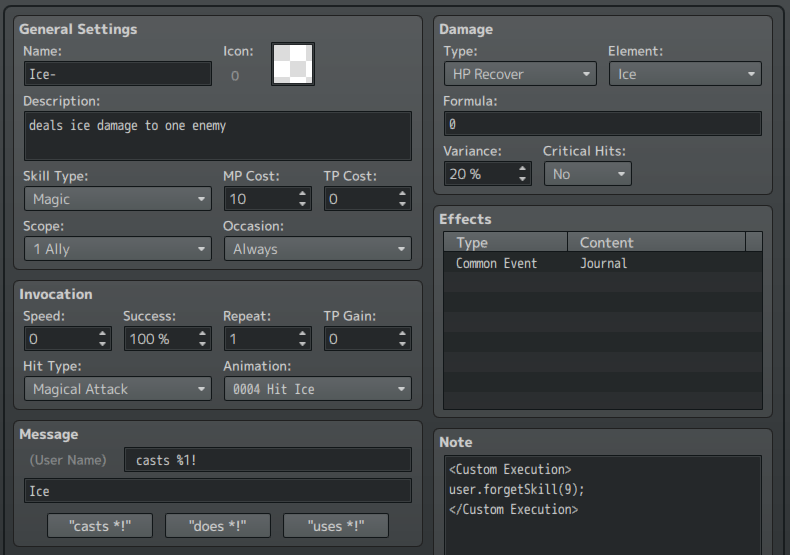Open the Hit Type dropdown Magical Attack
The width and height of the screenshot is (790, 555).
tap(118, 389)
